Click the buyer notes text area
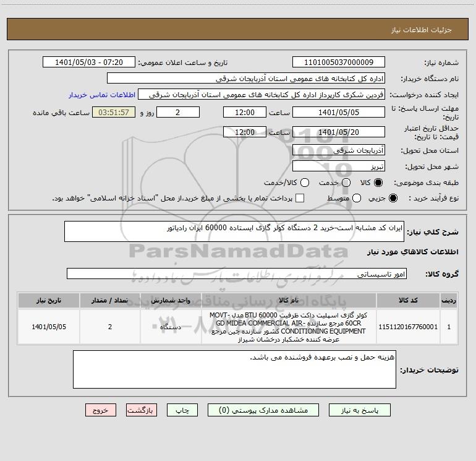The height and width of the screenshot is (461, 476). pos(234,369)
